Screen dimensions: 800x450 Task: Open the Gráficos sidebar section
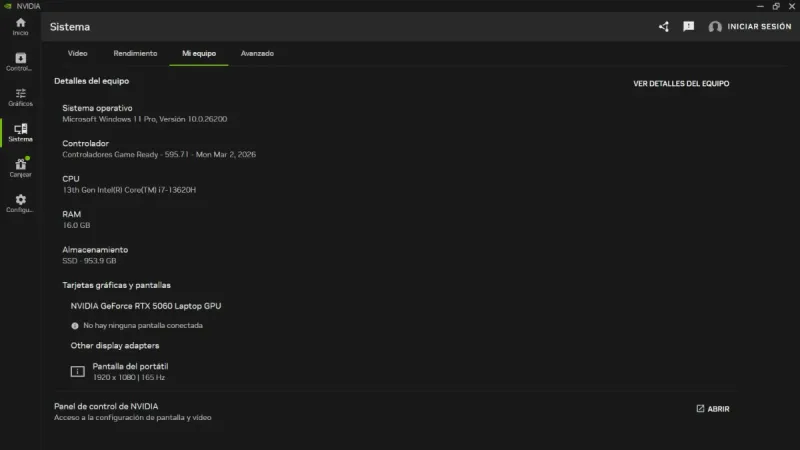click(20, 97)
